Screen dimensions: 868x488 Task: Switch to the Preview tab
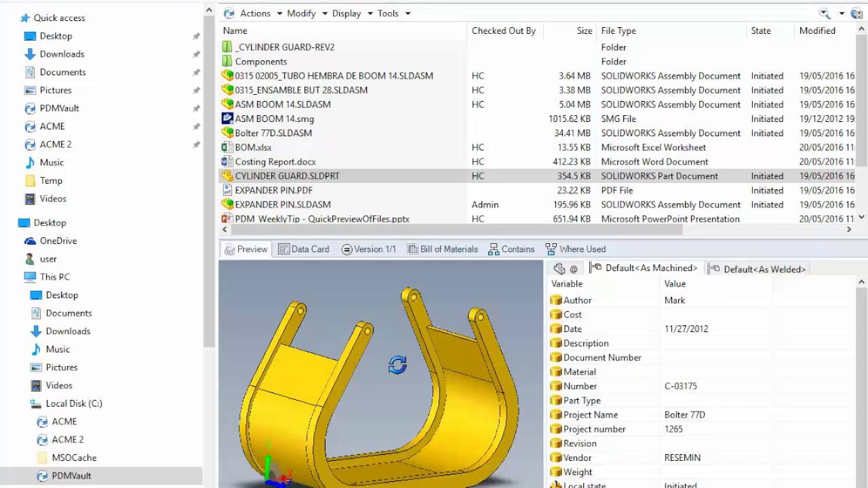(x=245, y=249)
